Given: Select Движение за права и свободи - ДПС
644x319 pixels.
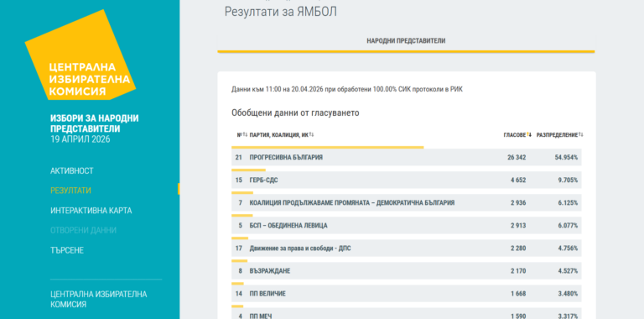Looking at the screenshot, I should coord(300,248).
